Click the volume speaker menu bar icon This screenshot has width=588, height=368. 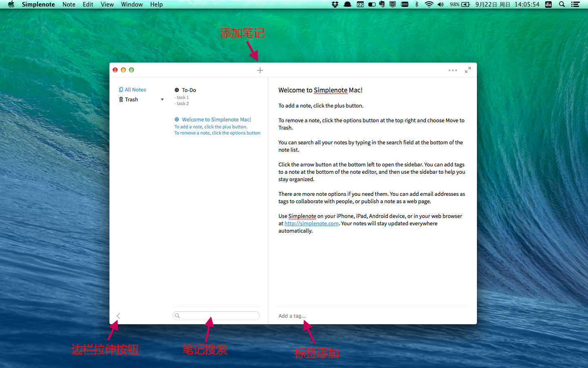441,4
